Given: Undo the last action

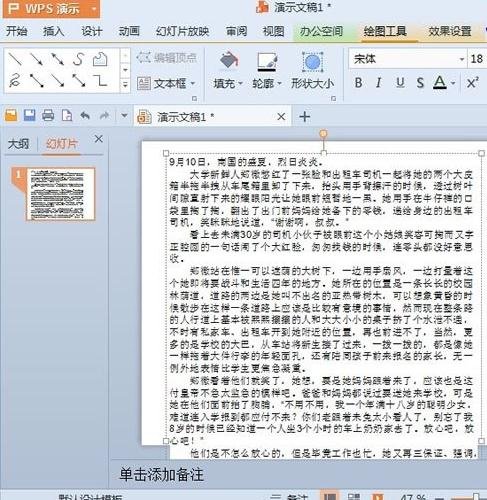Looking at the screenshot, I should 85,116.
